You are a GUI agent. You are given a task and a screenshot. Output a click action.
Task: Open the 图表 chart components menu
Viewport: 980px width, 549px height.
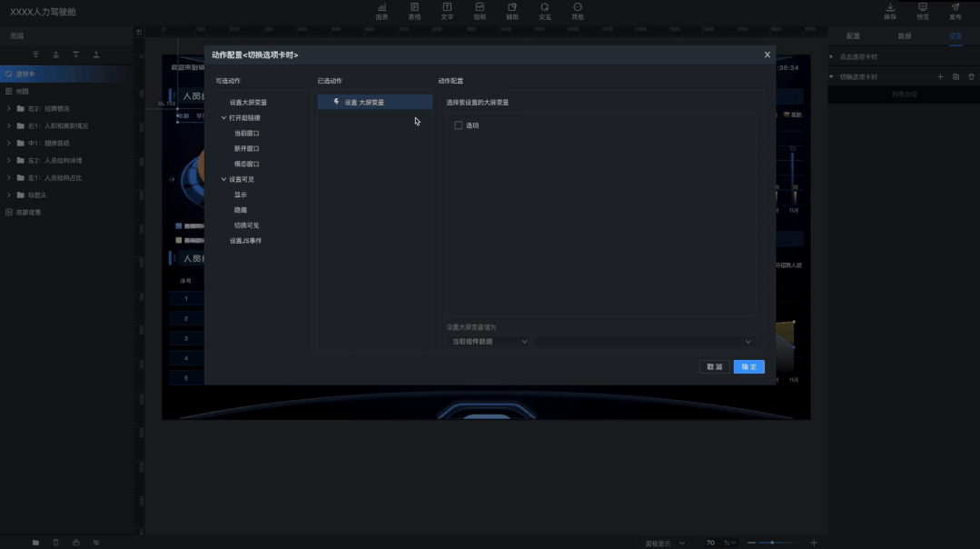[381, 11]
